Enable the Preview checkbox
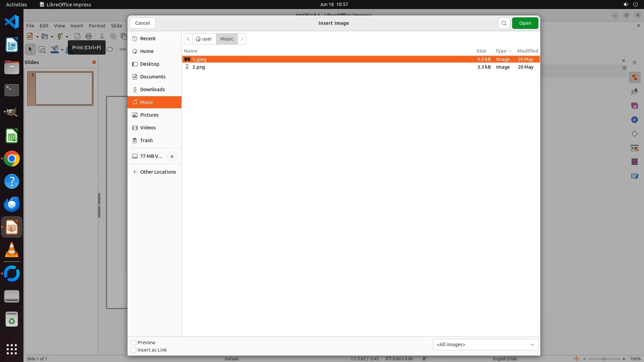The width and height of the screenshot is (644, 362). click(133, 343)
